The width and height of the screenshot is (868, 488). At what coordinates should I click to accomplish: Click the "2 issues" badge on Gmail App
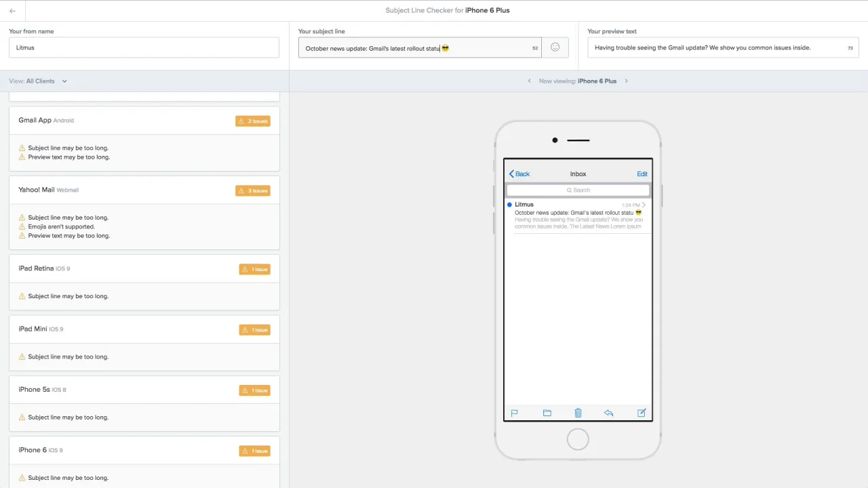pos(253,121)
